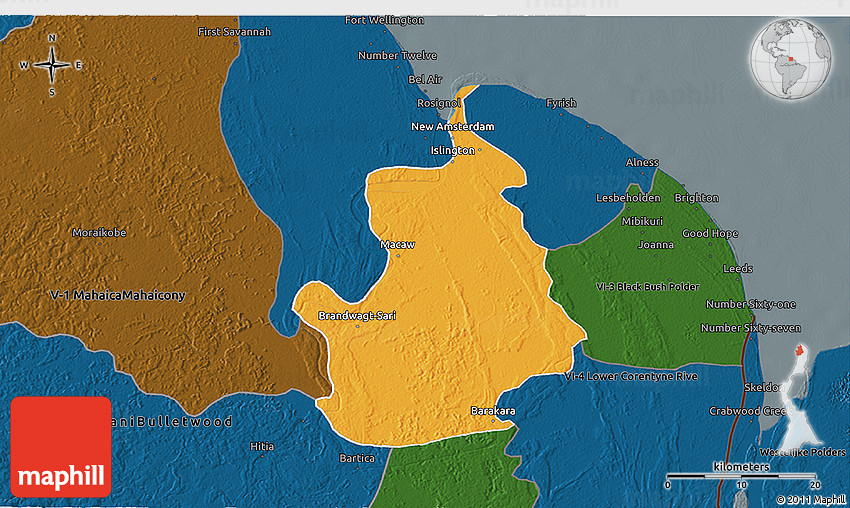The height and width of the screenshot is (508, 850).
Task: Click the compass rose icon
Action: [51, 65]
